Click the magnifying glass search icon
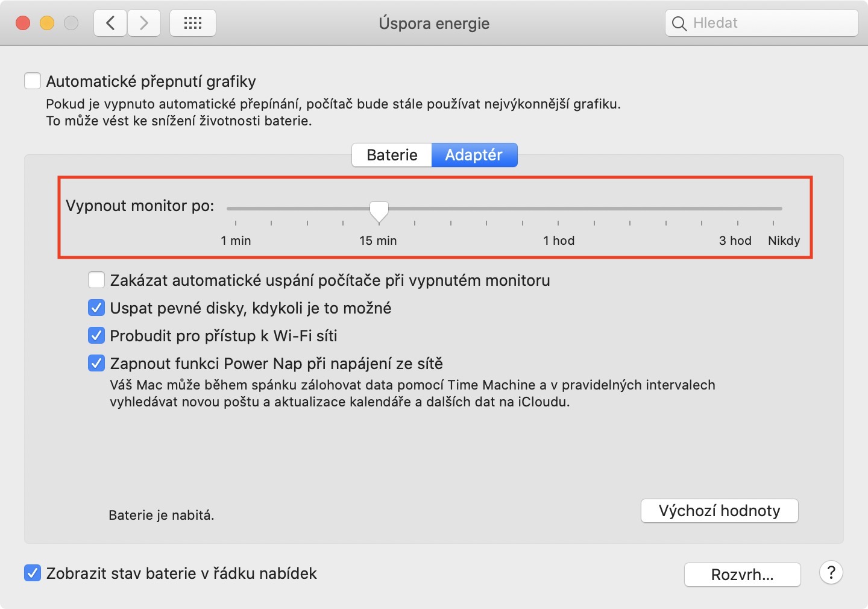Screen dimensions: 868x609 click(679, 24)
